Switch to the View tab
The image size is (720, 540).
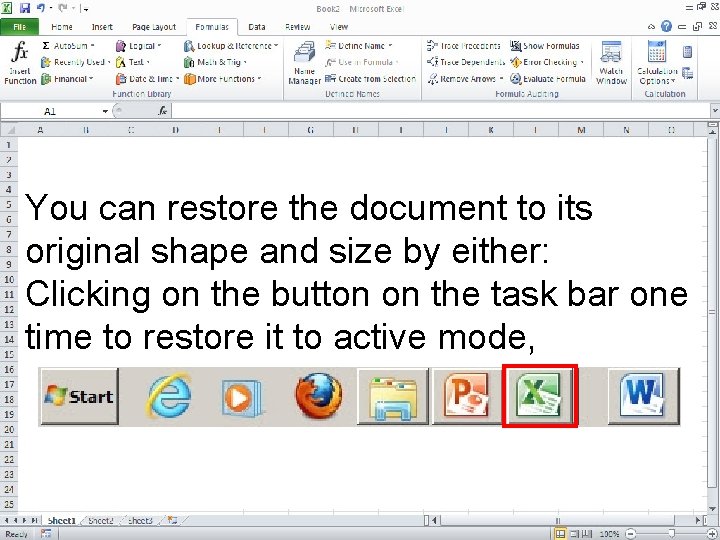[339, 27]
